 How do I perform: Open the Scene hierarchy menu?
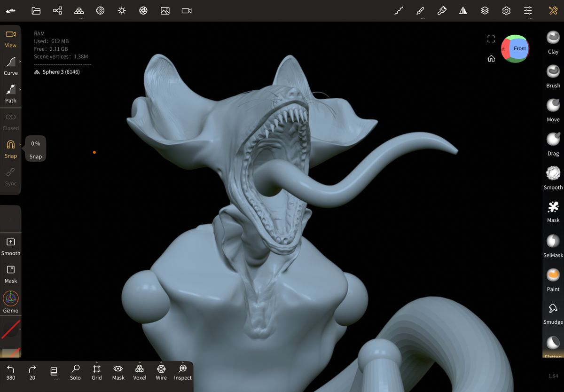pyautogui.click(x=57, y=10)
